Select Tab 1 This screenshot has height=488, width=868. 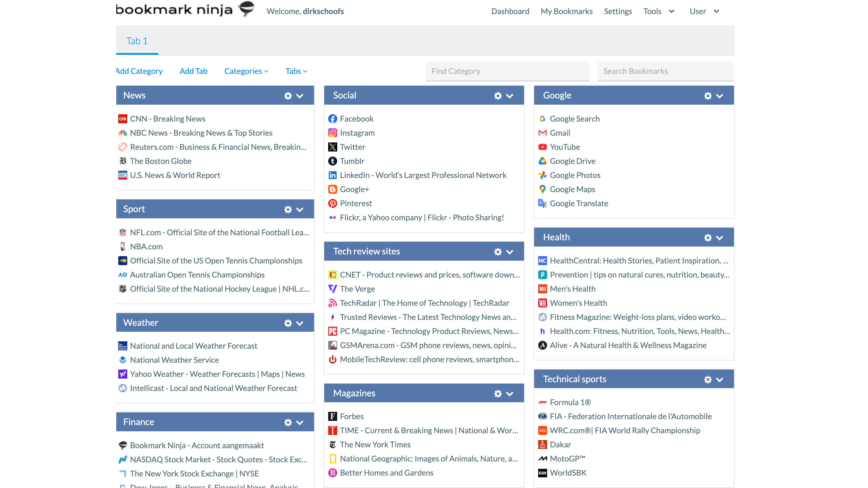(x=137, y=41)
